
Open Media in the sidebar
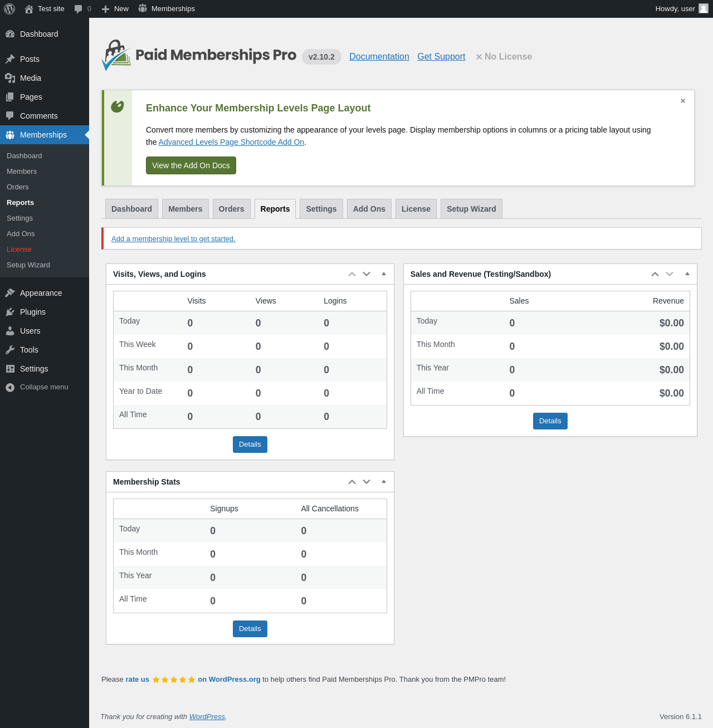(45, 78)
